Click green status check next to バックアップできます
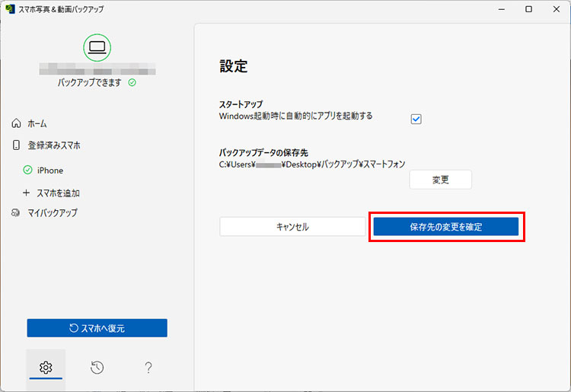 (132, 82)
